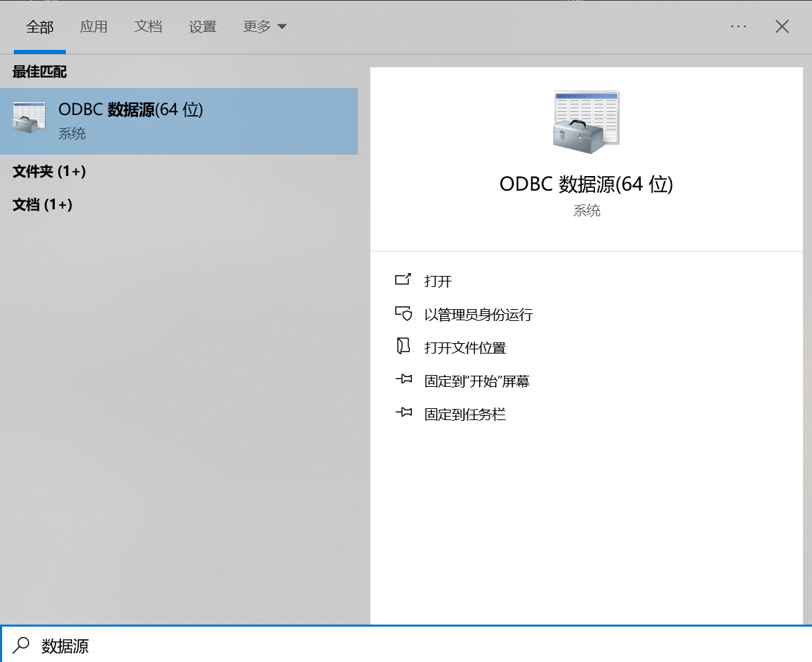Click the 以管理员身份运行 shield icon
The image size is (812, 662).
[x=404, y=313]
